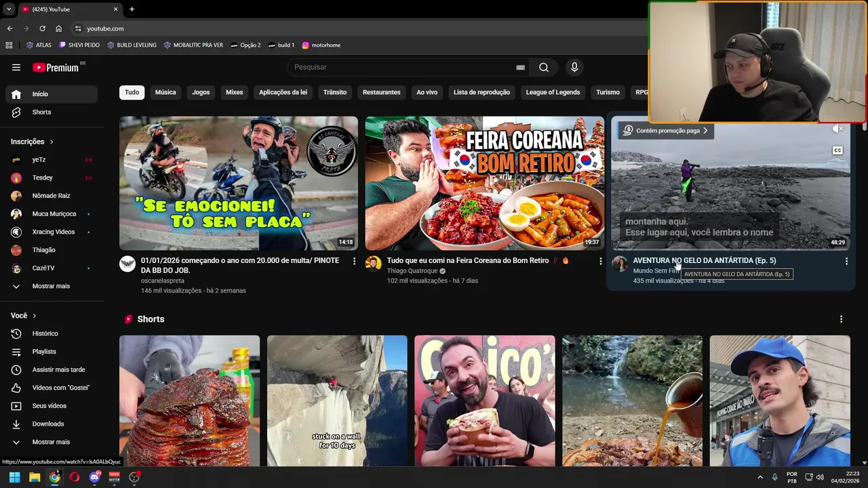Viewport: 868px width, 488px height.
Task: Unmute the Antártida video preview
Action: pyautogui.click(x=839, y=129)
